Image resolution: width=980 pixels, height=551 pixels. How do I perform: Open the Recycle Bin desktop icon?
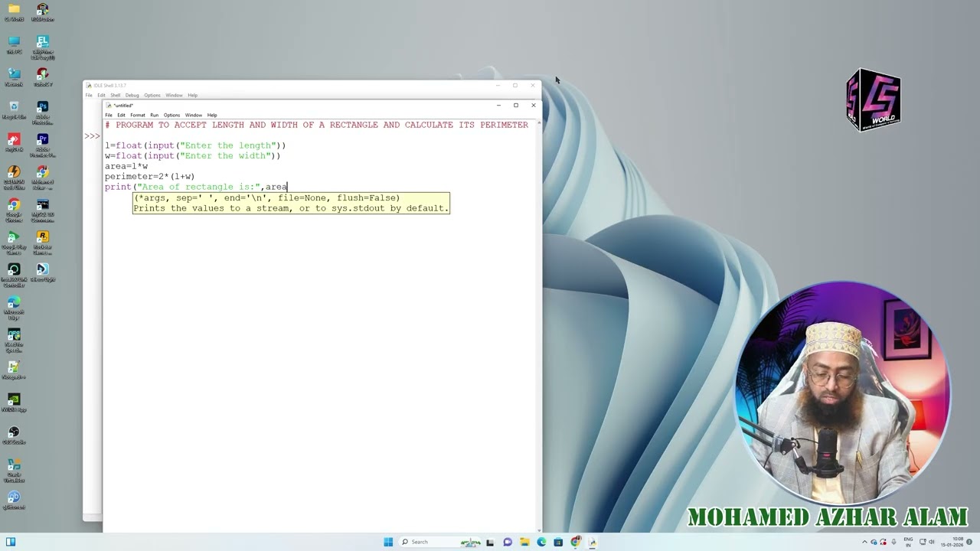14,109
